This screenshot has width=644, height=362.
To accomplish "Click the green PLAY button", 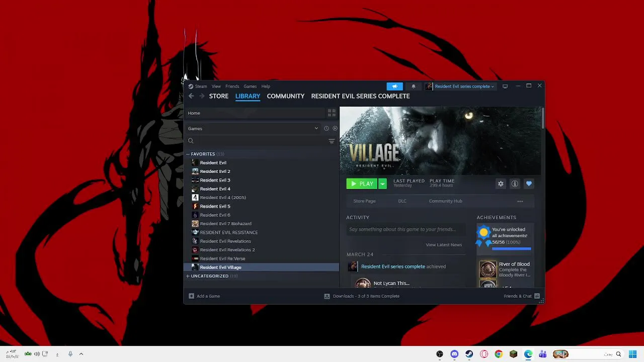I will coord(362,184).
